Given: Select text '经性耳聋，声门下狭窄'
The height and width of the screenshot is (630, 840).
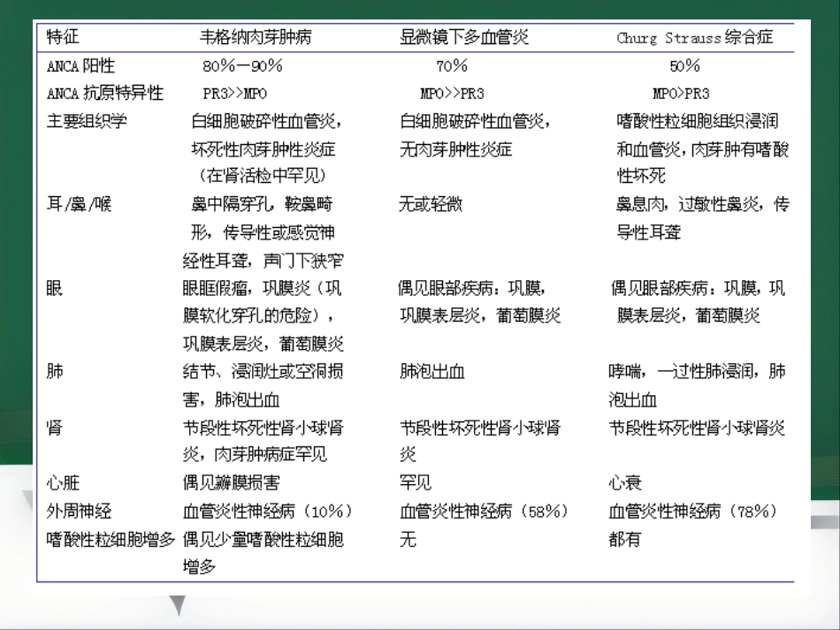Looking at the screenshot, I should (263, 261).
